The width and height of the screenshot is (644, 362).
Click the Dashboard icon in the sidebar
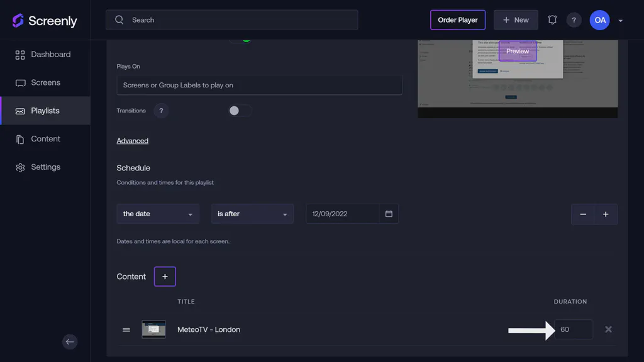click(18, 54)
